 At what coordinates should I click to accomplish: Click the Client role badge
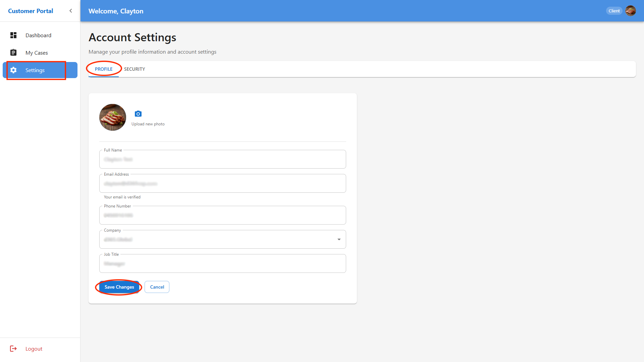click(x=614, y=11)
